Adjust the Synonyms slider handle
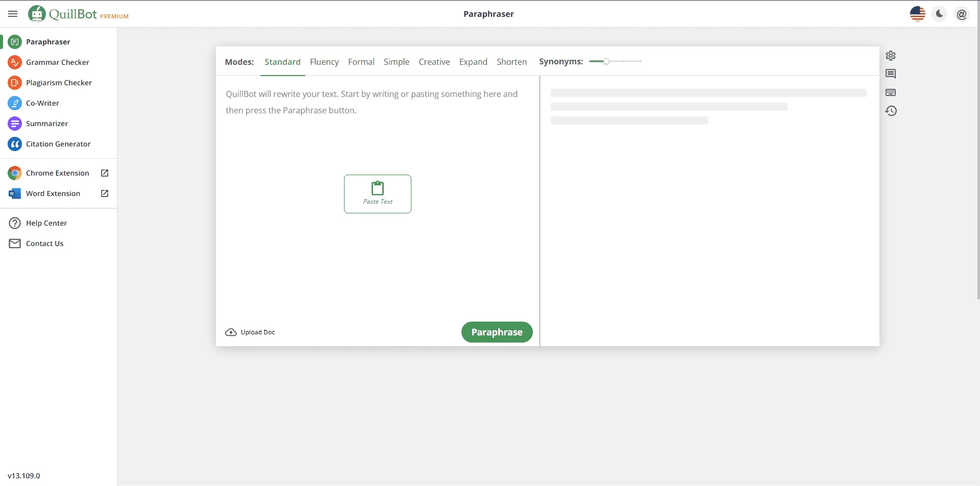 606,61
